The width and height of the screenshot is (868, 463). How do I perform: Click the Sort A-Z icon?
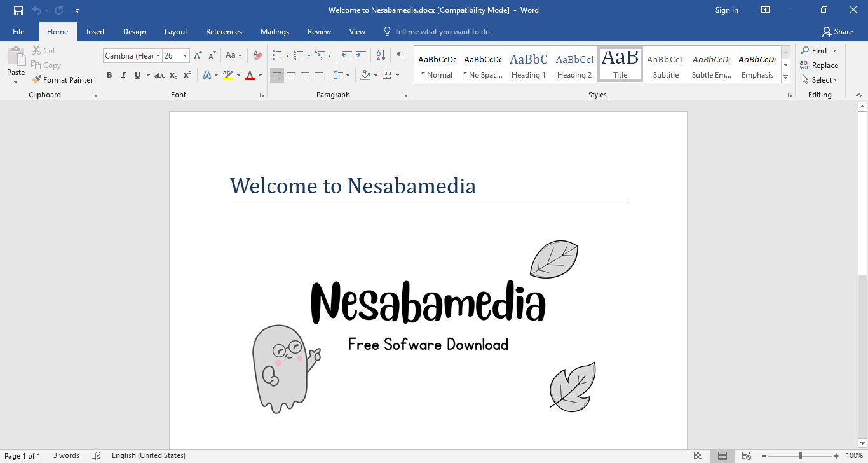coord(381,56)
